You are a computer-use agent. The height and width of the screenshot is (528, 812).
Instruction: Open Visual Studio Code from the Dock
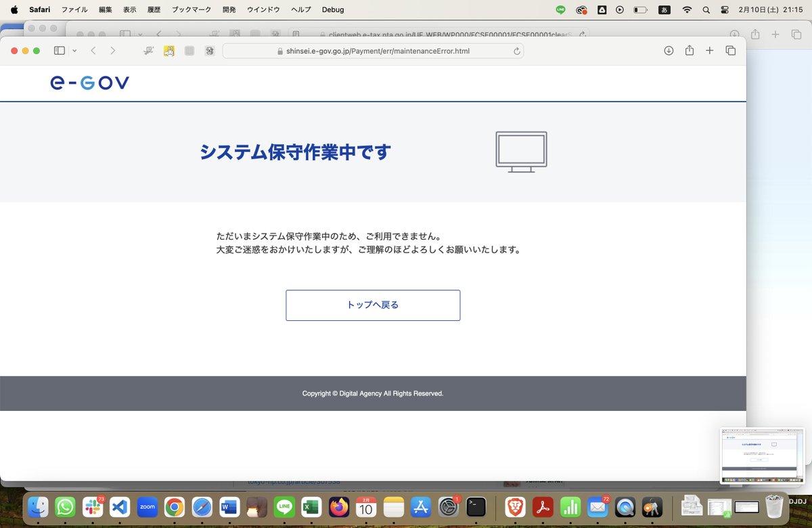120,506
